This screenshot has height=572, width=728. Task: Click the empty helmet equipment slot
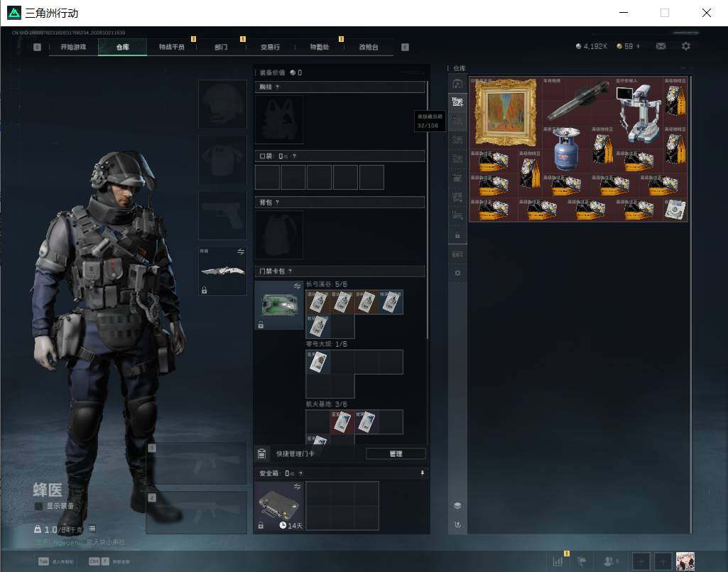[222, 104]
